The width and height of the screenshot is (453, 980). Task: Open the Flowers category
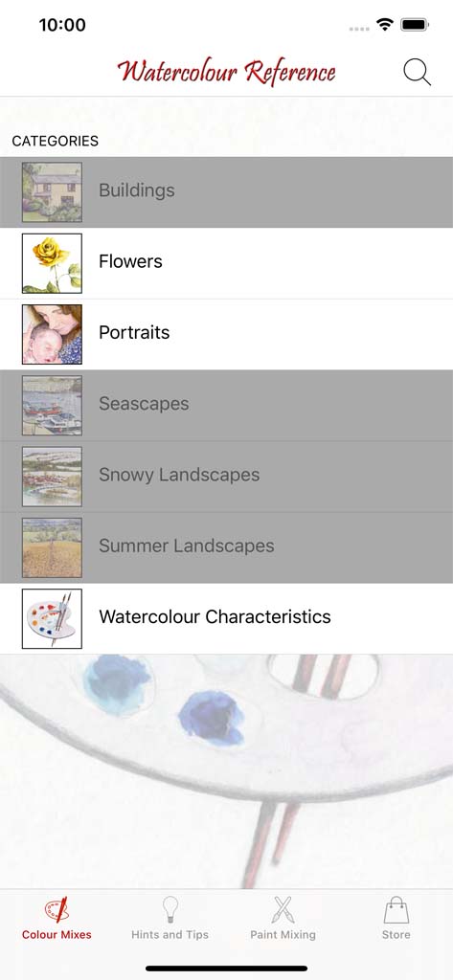(226, 263)
